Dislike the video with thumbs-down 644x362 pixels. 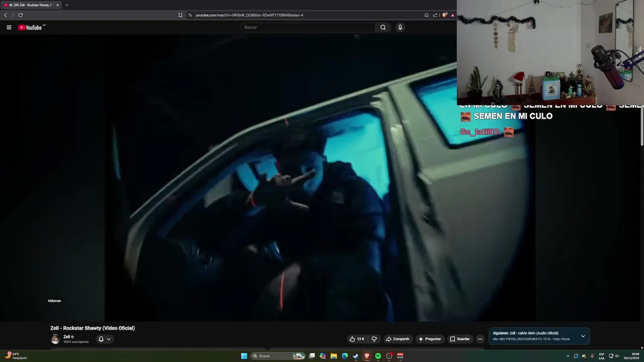374,339
